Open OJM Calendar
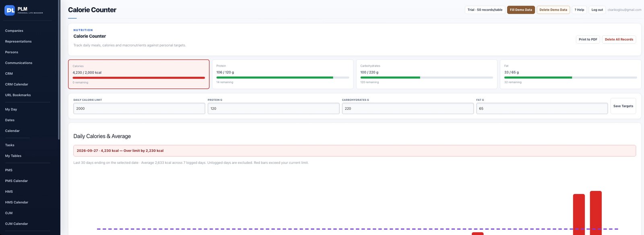The image size is (644, 235). [17, 224]
